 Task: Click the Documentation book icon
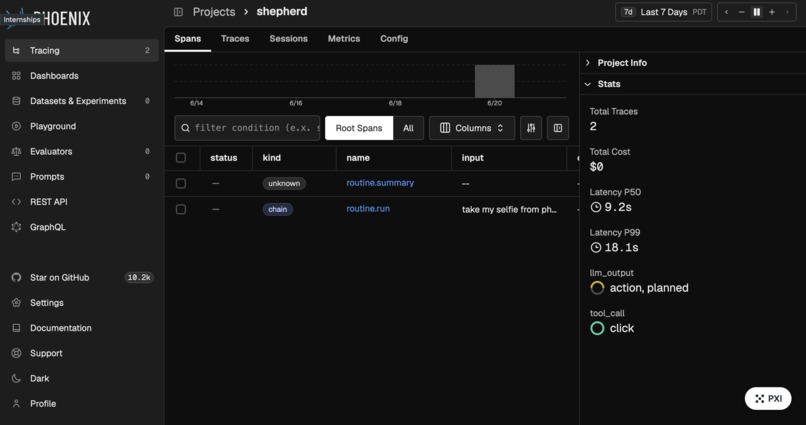point(16,328)
